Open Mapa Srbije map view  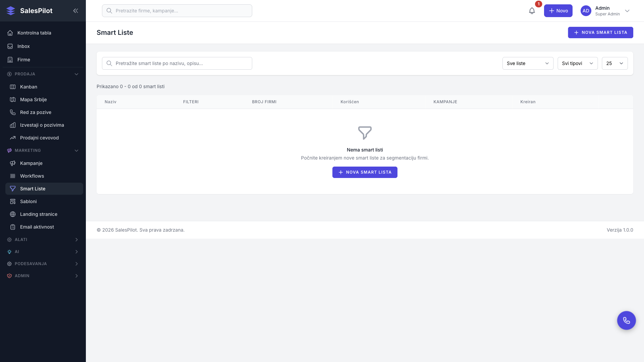click(33, 100)
